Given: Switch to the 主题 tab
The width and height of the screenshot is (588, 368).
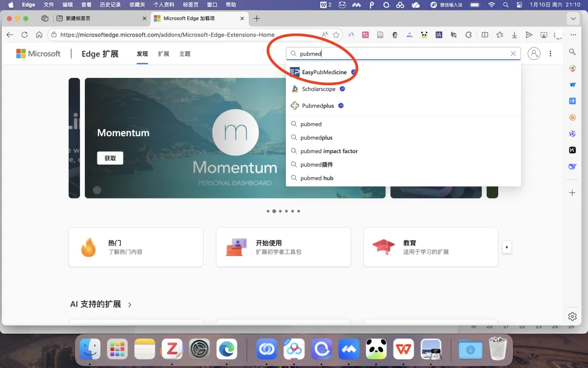Looking at the screenshot, I should click(185, 53).
